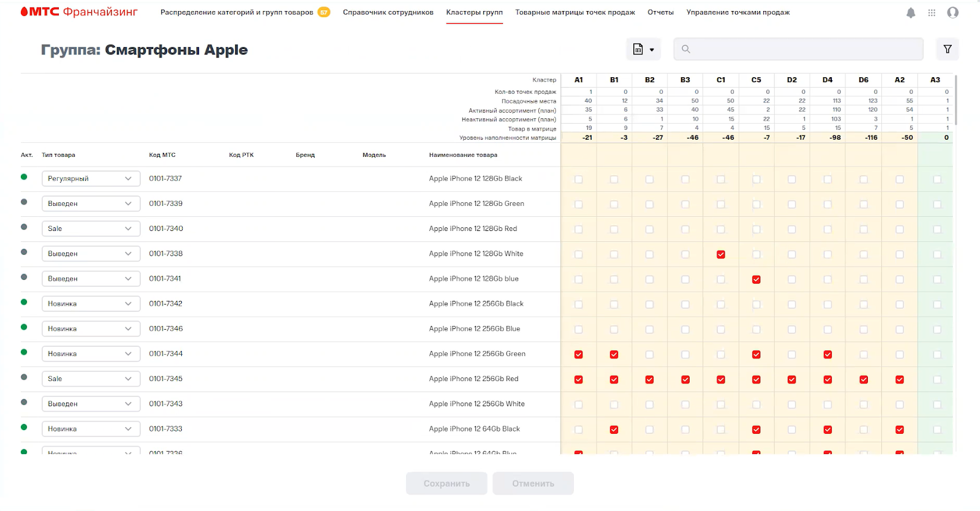Open type dropdown for code 0101-7341
The height and width of the screenshot is (511, 980).
point(91,279)
